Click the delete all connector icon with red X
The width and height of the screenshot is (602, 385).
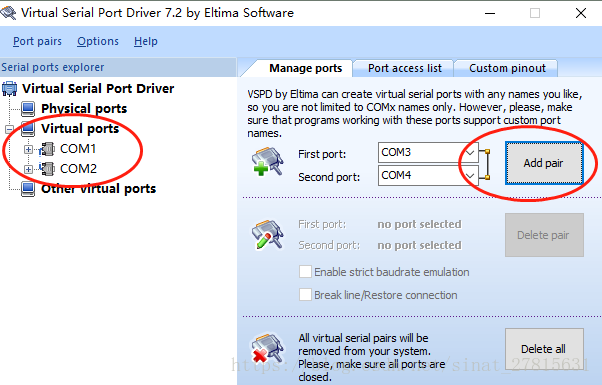point(268,348)
